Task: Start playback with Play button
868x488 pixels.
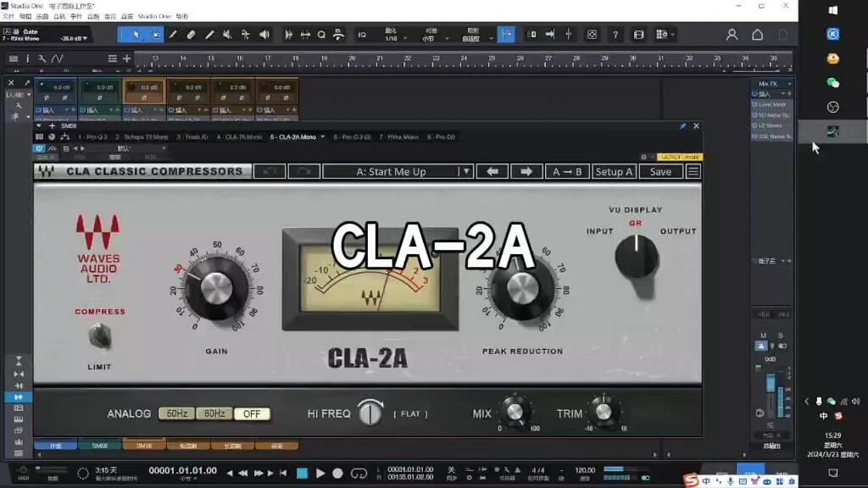Action: coord(320,473)
